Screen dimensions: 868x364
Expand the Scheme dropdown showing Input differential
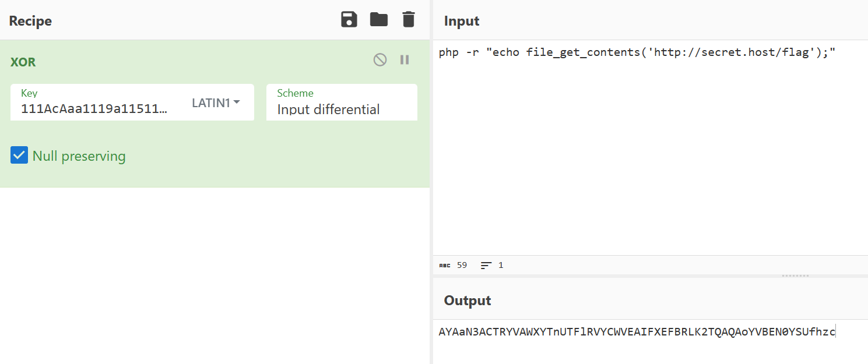tap(342, 103)
